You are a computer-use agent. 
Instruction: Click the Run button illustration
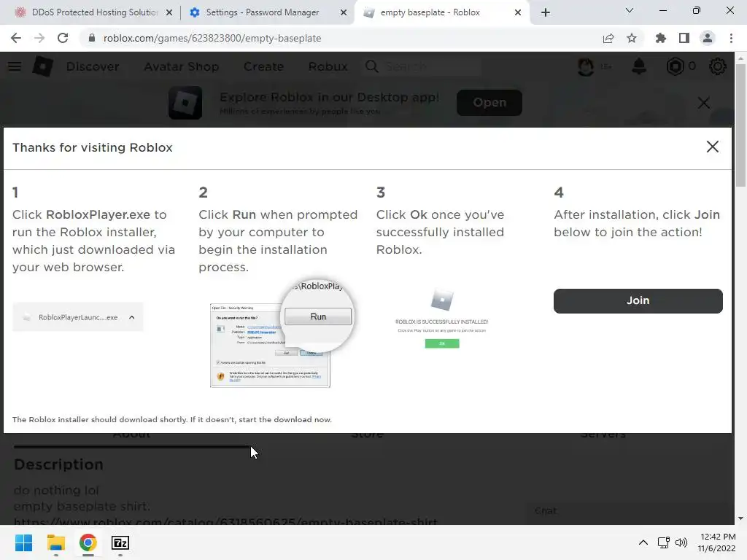click(318, 316)
